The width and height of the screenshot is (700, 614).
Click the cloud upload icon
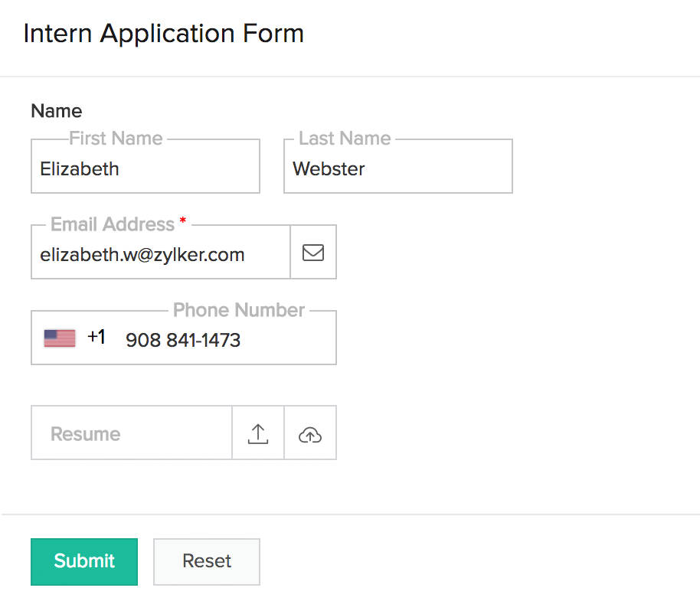310,433
